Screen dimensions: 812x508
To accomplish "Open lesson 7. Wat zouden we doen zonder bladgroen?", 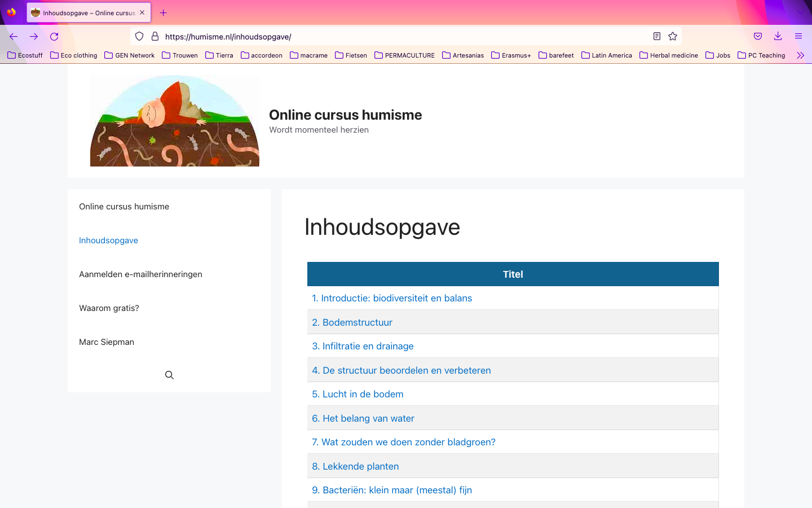I will tap(404, 442).
